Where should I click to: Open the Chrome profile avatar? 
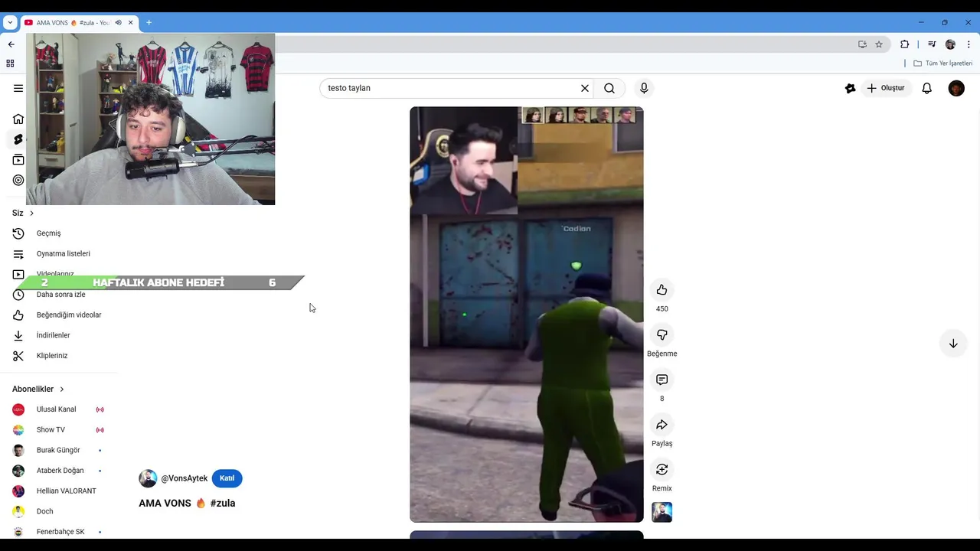[x=950, y=44]
